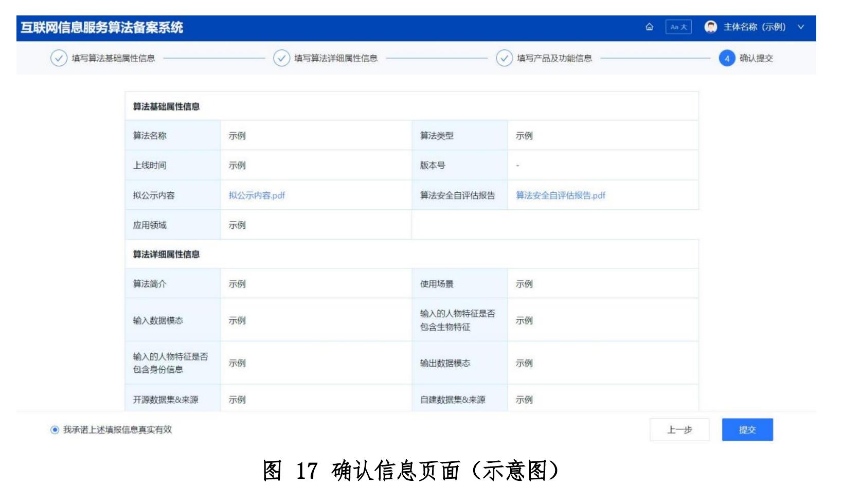The height and width of the screenshot is (504, 843).
Task: Click the 输入的人物特征是否包含生物特征 label
Action: click(x=457, y=320)
